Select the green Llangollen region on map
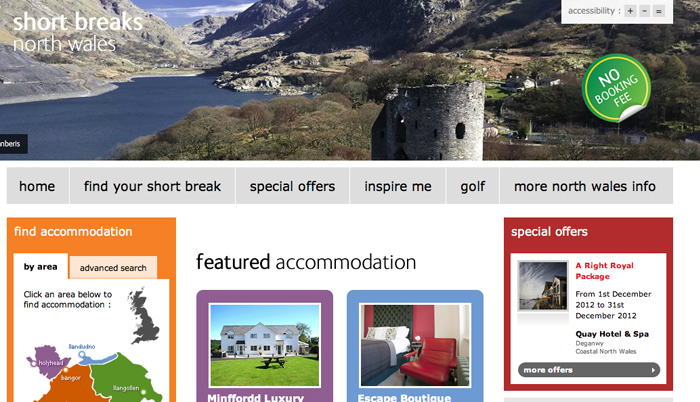Screen dimensions: 700x402 click(x=125, y=380)
